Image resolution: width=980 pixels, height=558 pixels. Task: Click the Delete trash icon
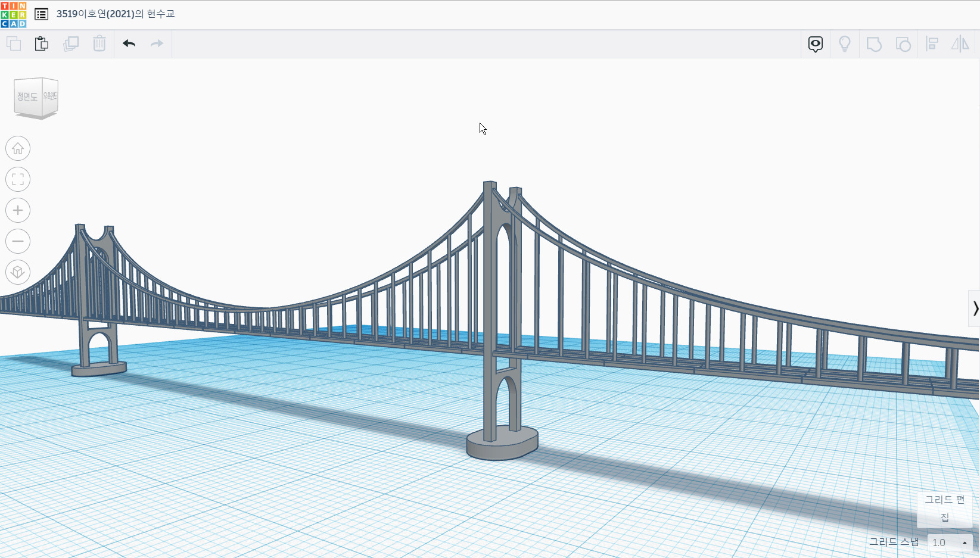pyautogui.click(x=99, y=43)
